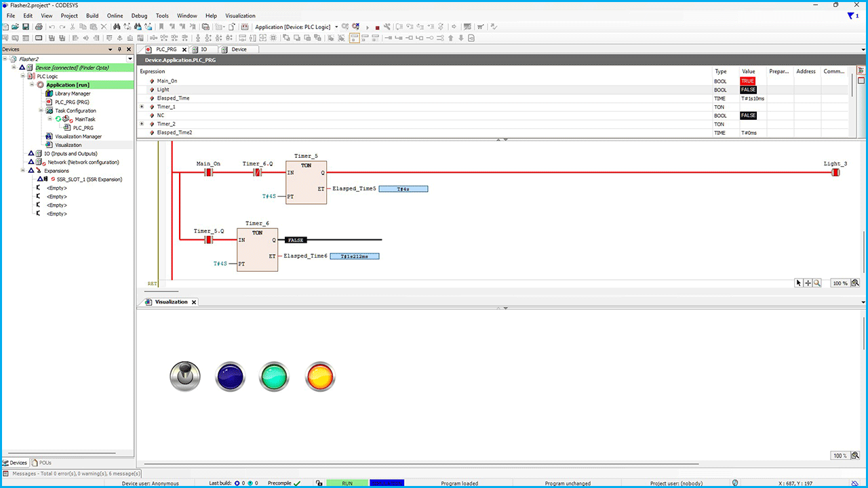Open the Application device dropdown
The width and height of the screenshot is (868, 488).
coord(336,27)
